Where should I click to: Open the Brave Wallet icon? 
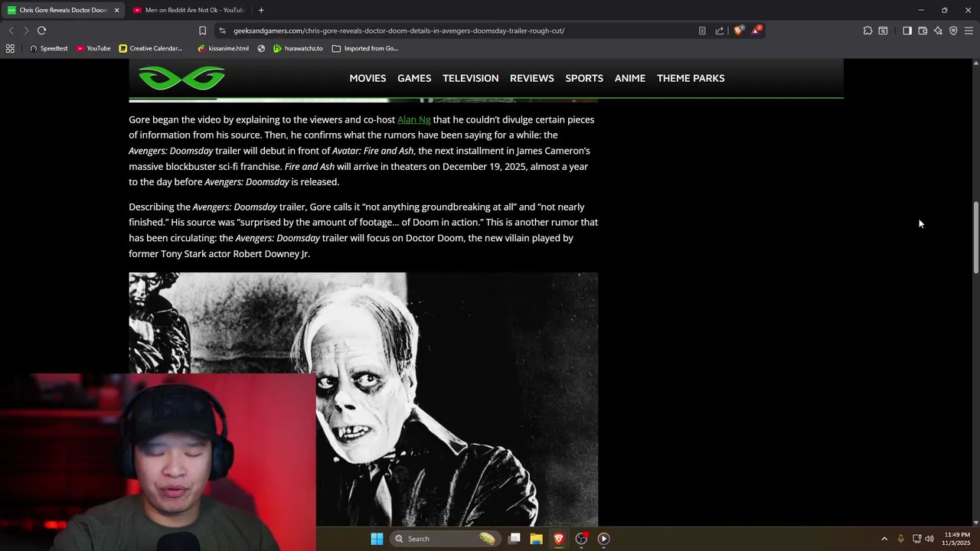click(x=923, y=31)
